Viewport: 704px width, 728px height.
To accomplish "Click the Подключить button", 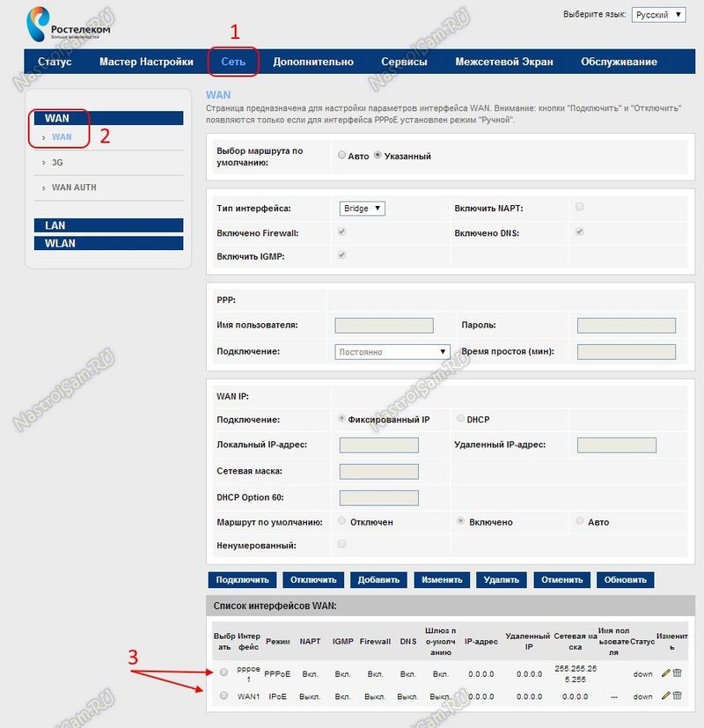I will 242,580.
